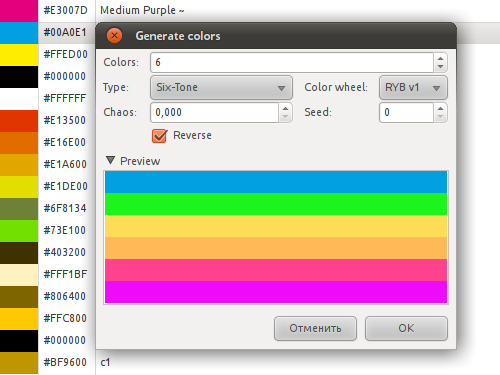Select the #E1A600 palette swatch
Viewport: 500px width, 375px height.
pos(19,165)
